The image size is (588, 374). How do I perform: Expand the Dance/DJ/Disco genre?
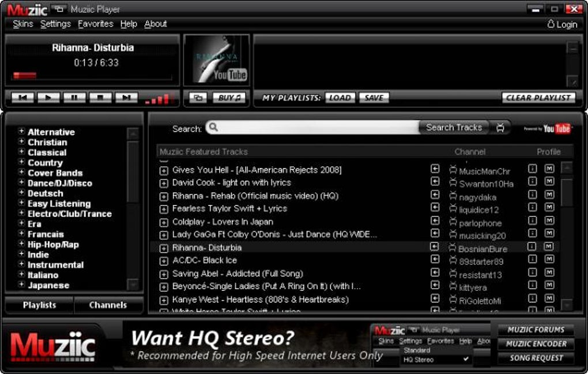click(x=21, y=182)
